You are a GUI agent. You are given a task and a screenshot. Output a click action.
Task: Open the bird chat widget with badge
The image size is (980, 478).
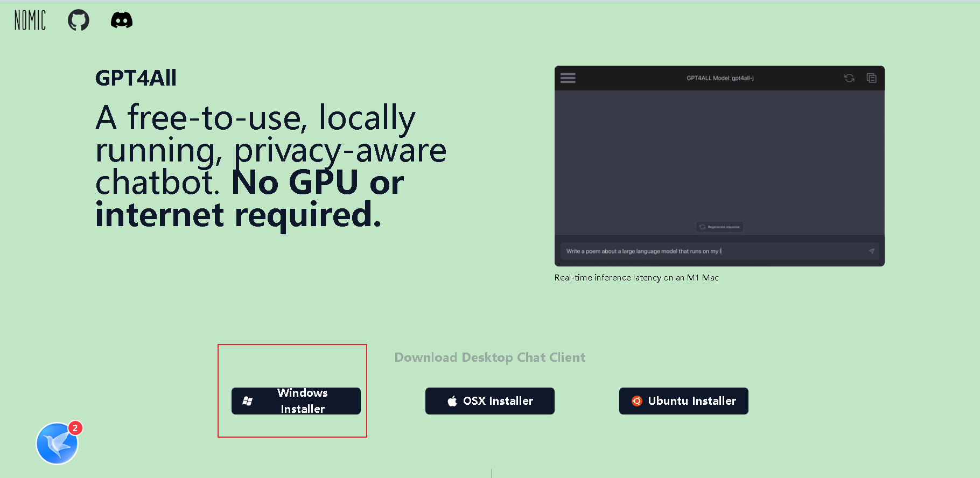click(58, 444)
